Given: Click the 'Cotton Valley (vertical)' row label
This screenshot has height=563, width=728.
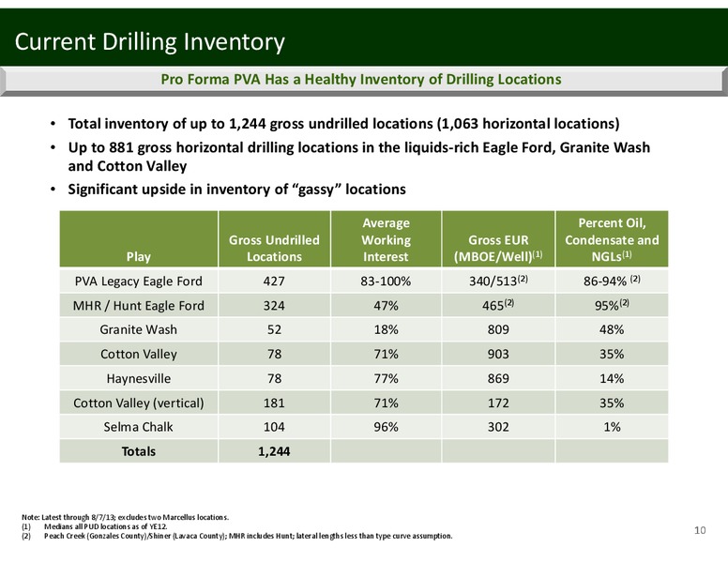Looking at the screenshot, I should 138,403.
